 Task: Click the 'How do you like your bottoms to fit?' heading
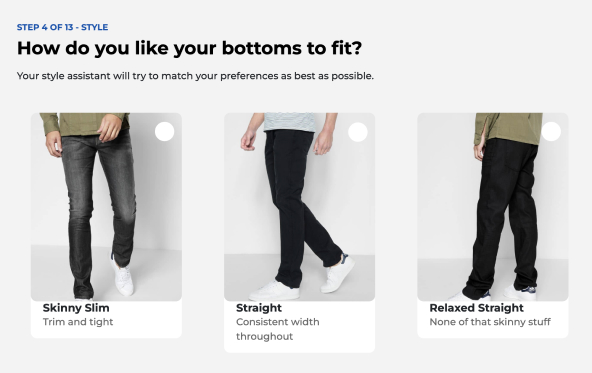coord(189,48)
